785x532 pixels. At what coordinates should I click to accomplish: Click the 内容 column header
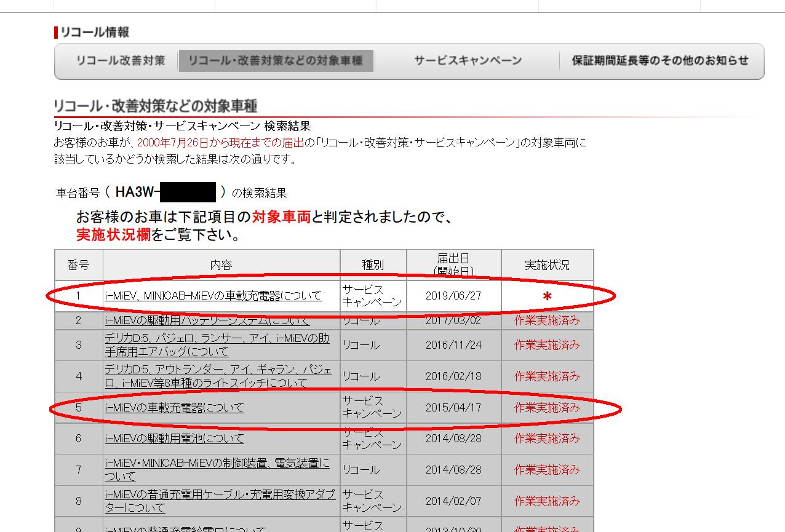221,265
